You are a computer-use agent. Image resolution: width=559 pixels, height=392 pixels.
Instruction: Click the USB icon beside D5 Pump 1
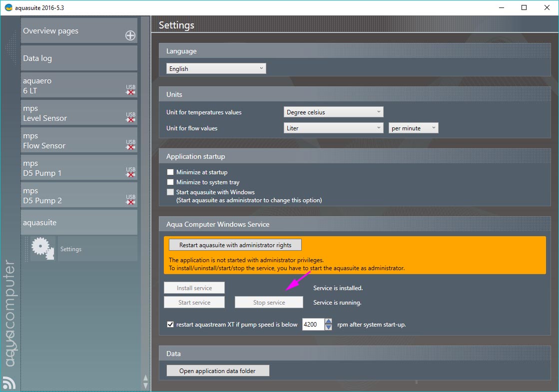click(x=130, y=172)
